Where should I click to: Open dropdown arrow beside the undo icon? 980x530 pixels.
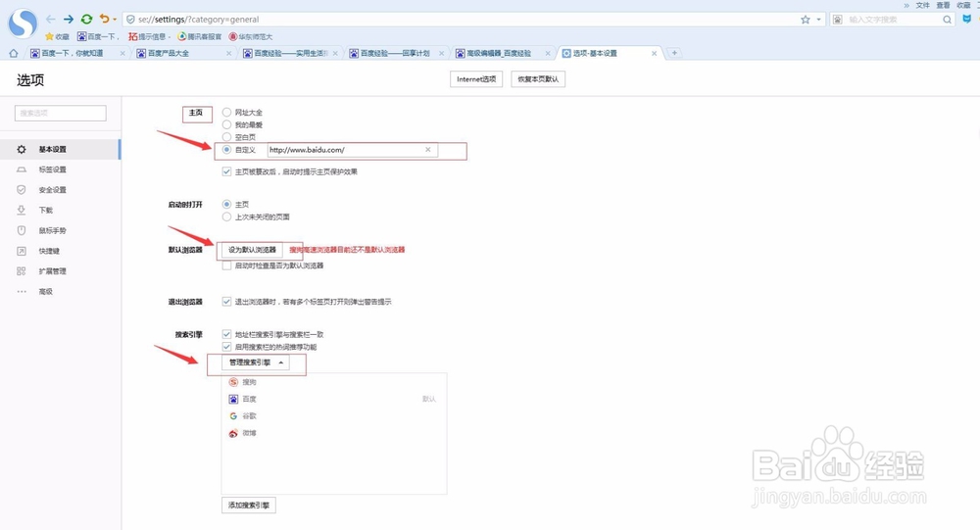click(115, 20)
